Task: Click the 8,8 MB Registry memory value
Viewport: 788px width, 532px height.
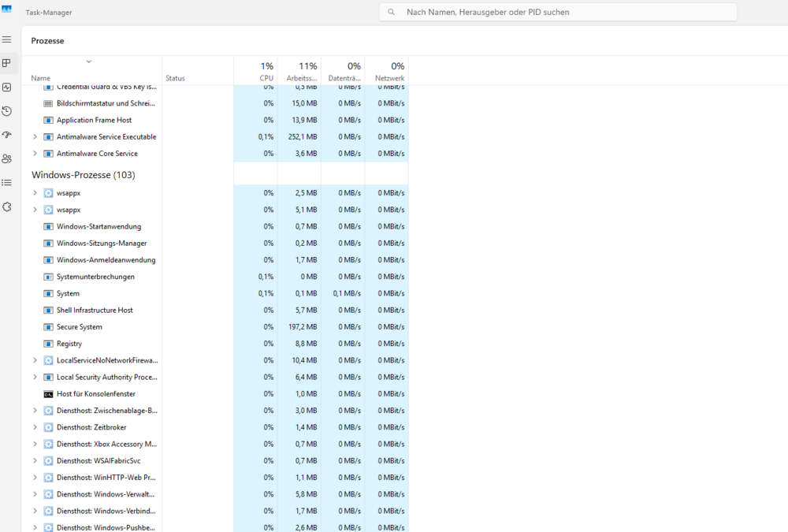Action: point(306,344)
